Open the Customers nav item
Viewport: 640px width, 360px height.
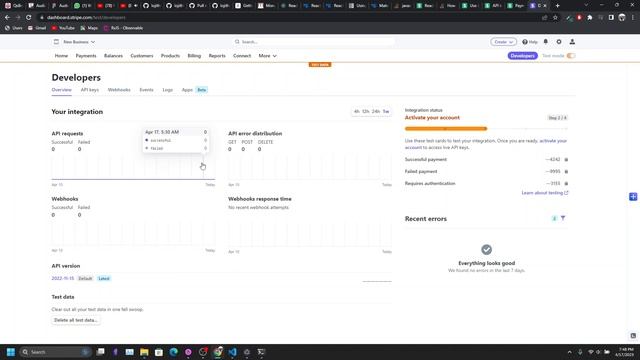[142, 56]
